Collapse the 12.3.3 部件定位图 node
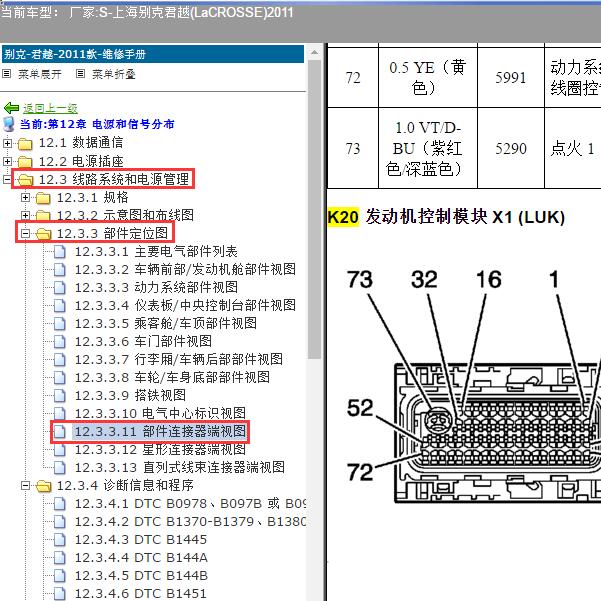 [x=25, y=233]
